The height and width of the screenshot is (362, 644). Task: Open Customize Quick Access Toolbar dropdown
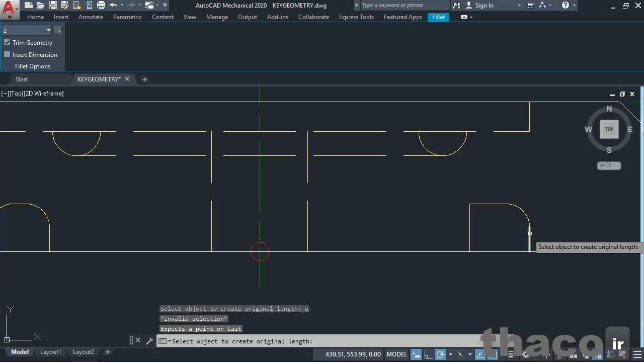[165, 6]
